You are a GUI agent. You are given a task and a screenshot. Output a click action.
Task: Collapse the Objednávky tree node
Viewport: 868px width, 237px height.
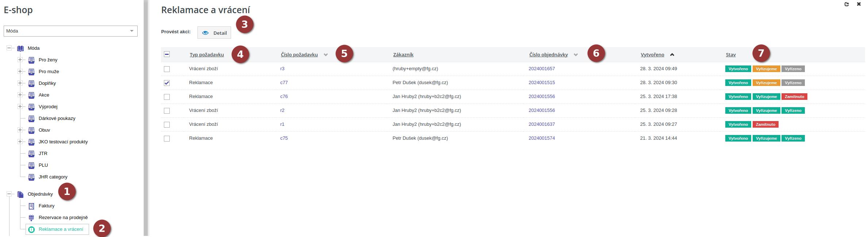tap(9, 194)
